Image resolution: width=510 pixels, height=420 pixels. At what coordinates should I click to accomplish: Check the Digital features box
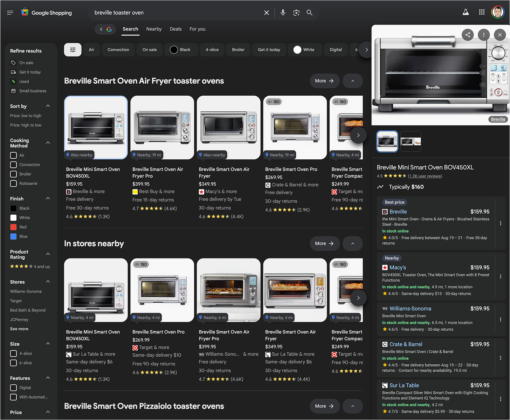[13, 388]
